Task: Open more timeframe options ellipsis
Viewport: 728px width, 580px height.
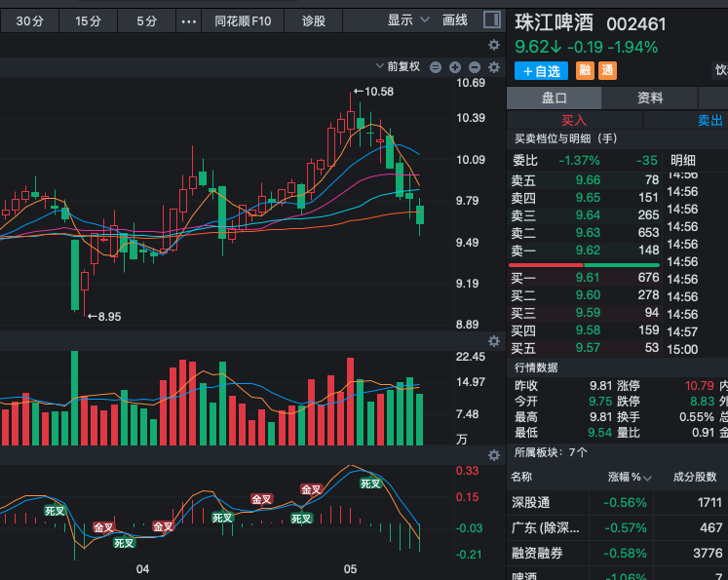Action: coord(188,21)
